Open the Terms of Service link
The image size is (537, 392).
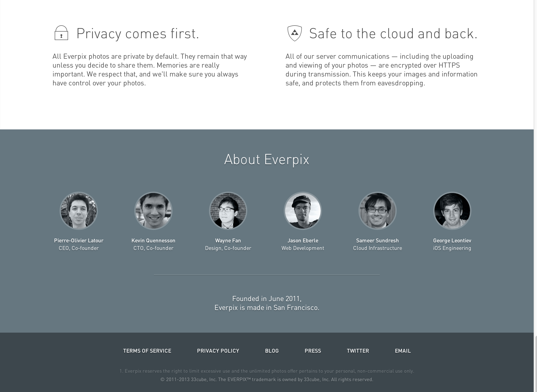[147, 351]
